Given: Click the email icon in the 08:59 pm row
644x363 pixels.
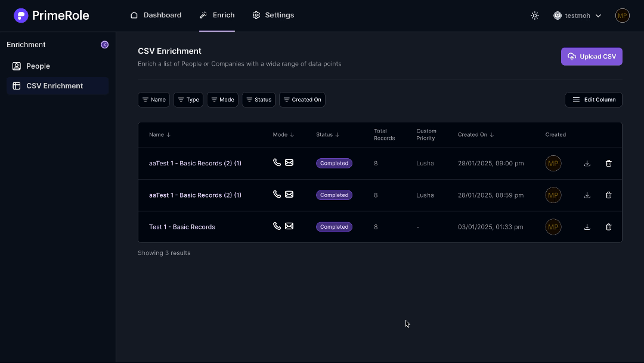Looking at the screenshot, I should click(289, 195).
